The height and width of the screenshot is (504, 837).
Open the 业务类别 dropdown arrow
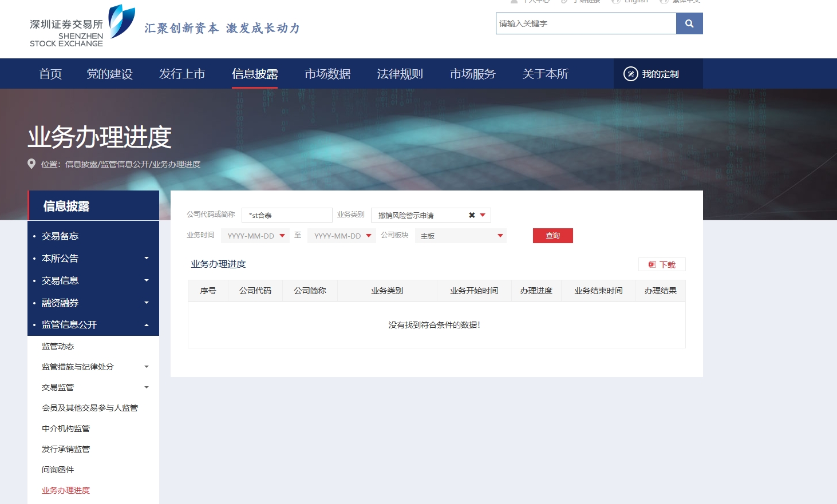point(483,215)
